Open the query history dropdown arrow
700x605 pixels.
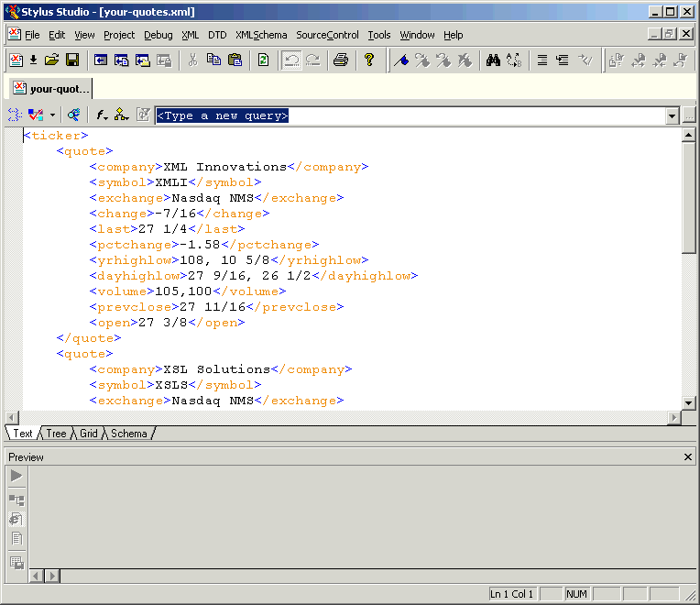(672, 116)
